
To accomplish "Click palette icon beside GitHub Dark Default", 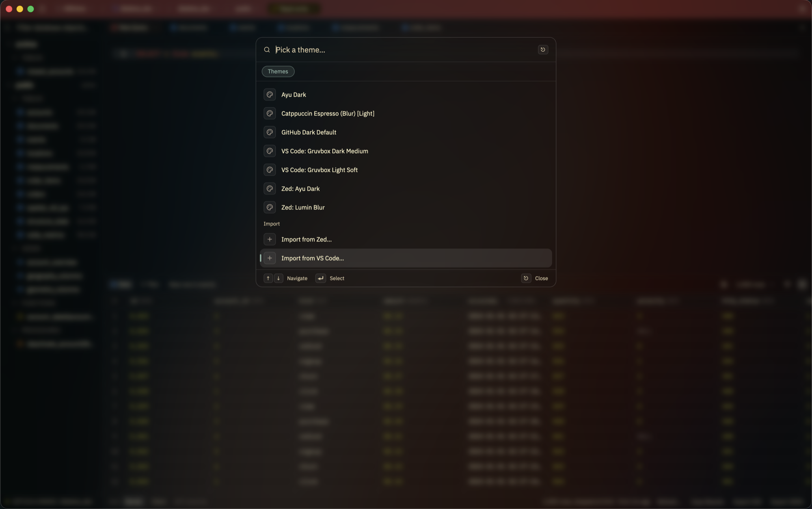I will pos(270,132).
